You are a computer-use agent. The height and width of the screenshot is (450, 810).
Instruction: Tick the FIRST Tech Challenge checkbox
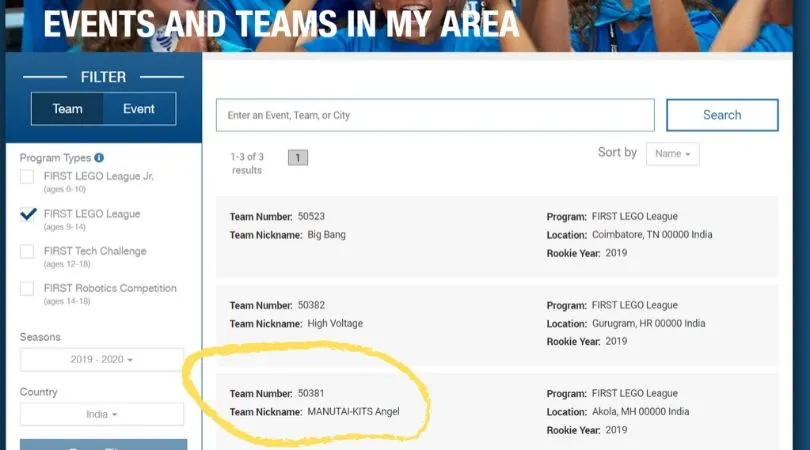click(x=27, y=252)
